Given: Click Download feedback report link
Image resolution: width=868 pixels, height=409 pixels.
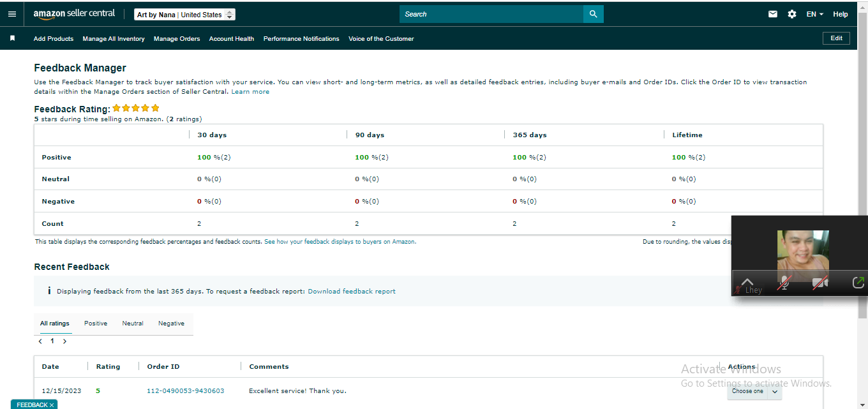Looking at the screenshot, I should click(x=352, y=292).
